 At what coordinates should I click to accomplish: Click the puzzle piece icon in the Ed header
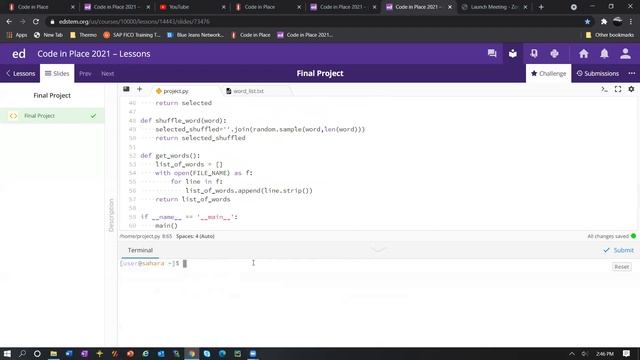(x=554, y=53)
